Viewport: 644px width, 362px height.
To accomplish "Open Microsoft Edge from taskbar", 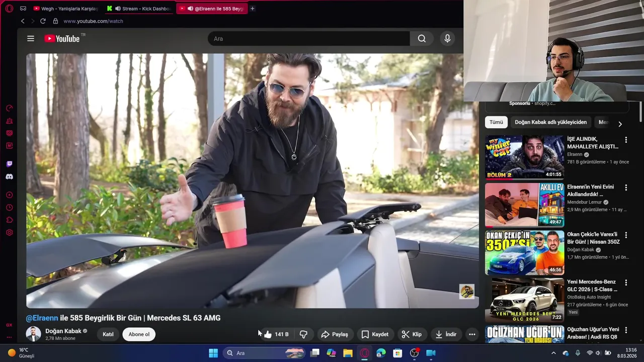I will click(381, 353).
